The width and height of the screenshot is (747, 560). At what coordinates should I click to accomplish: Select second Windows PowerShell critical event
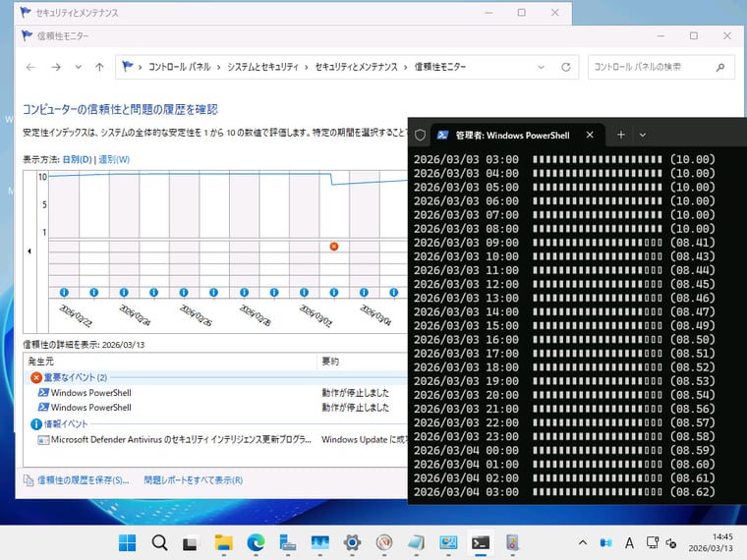tap(216, 408)
